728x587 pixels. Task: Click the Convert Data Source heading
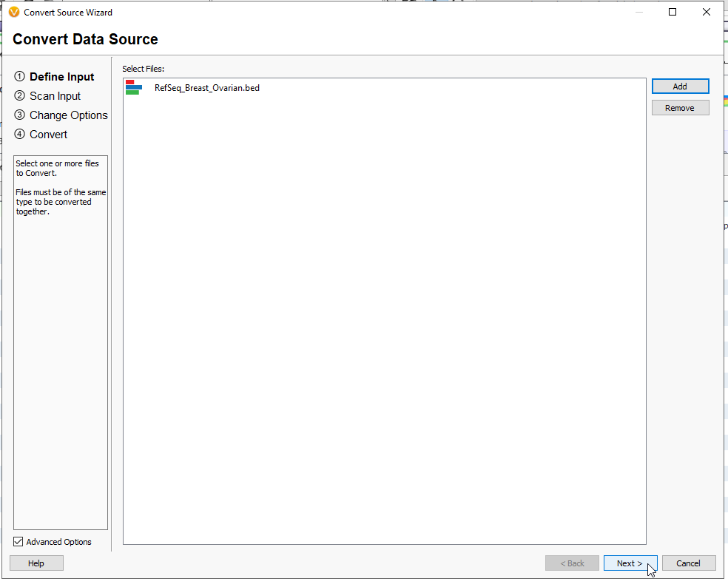point(84,39)
